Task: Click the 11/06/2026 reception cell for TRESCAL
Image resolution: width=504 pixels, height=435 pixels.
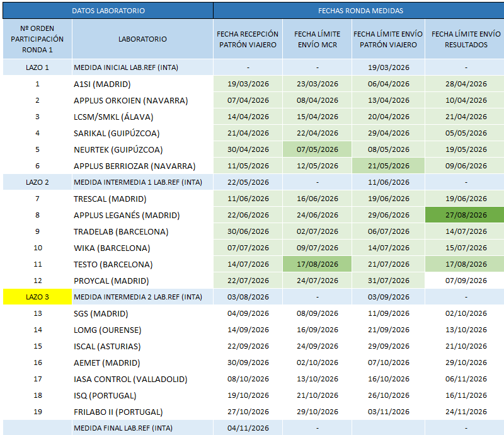Action: click(248, 199)
